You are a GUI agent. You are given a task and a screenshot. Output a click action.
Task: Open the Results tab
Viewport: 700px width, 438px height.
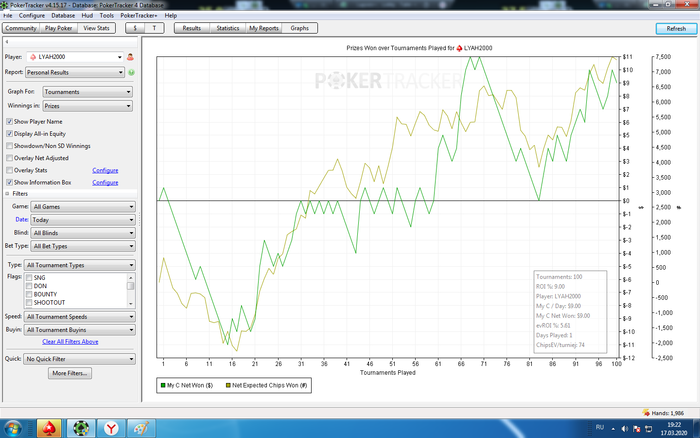pyautogui.click(x=192, y=28)
